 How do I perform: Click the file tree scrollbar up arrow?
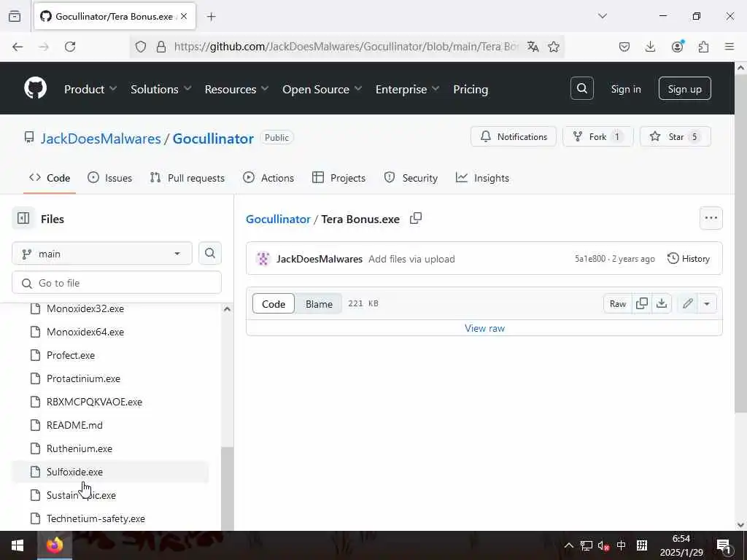[228, 309]
